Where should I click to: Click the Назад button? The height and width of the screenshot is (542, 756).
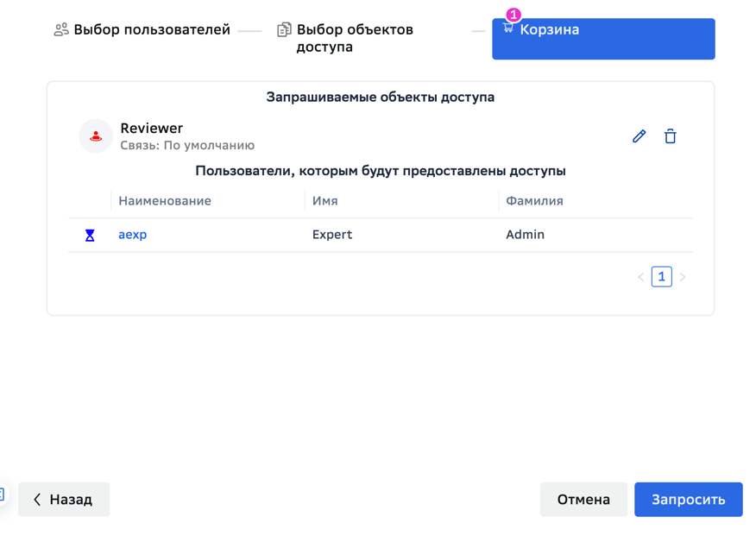[64, 500]
